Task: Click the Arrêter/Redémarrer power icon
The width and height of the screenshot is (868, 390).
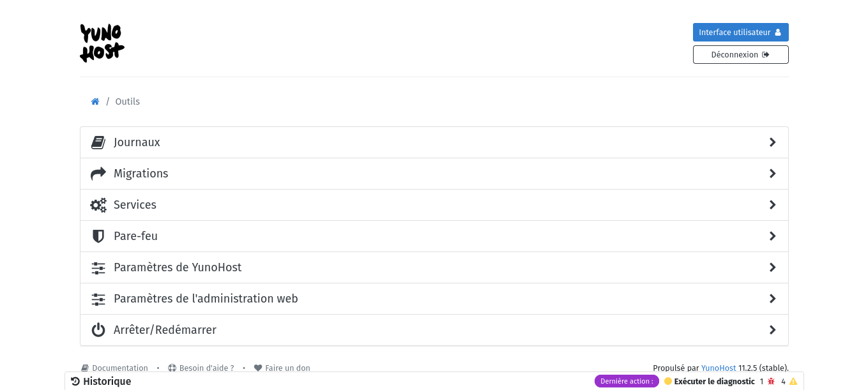Action: pyautogui.click(x=98, y=330)
